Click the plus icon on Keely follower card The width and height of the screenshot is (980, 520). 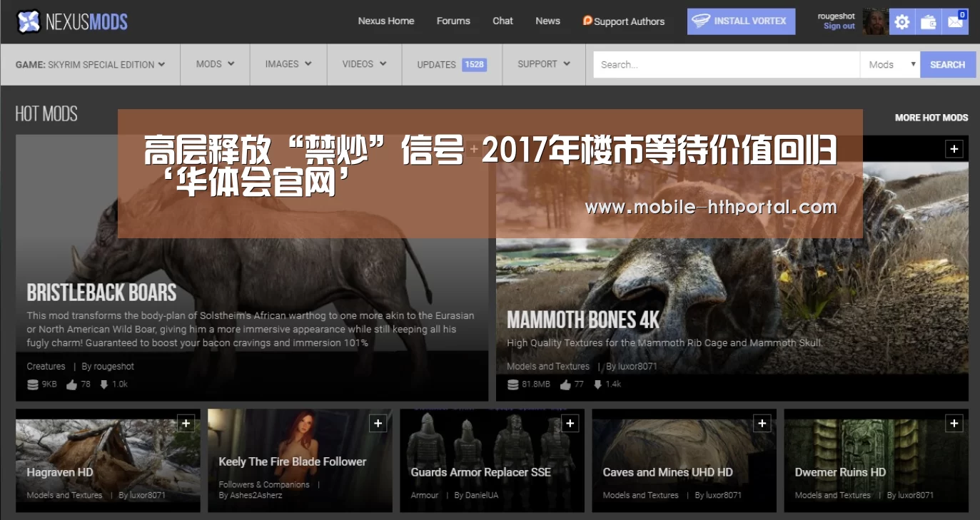(x=378, y=424)
